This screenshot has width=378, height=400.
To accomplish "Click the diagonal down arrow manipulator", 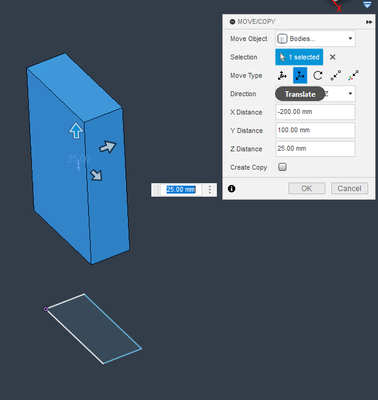I will (96, 175).
